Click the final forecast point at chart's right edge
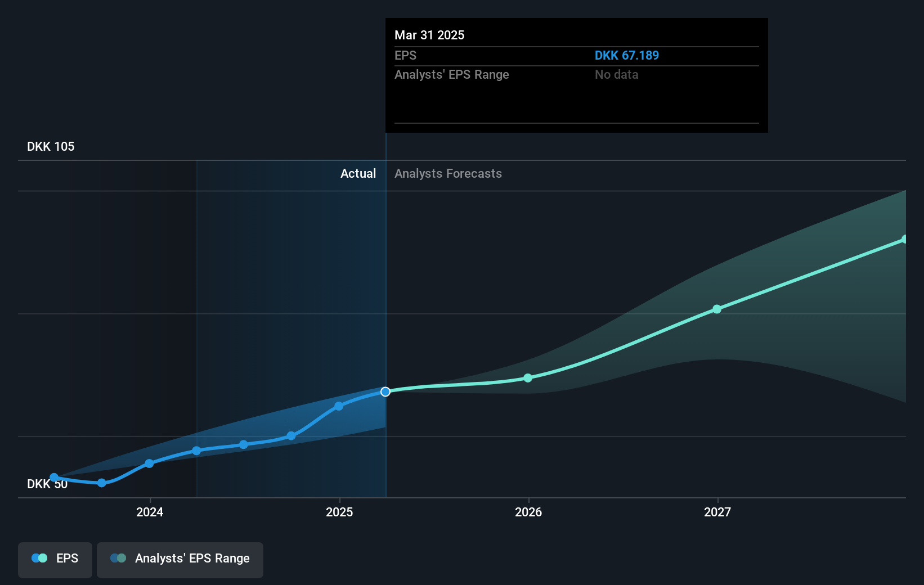This screenshot has width=924, height=585. point(904,240)
